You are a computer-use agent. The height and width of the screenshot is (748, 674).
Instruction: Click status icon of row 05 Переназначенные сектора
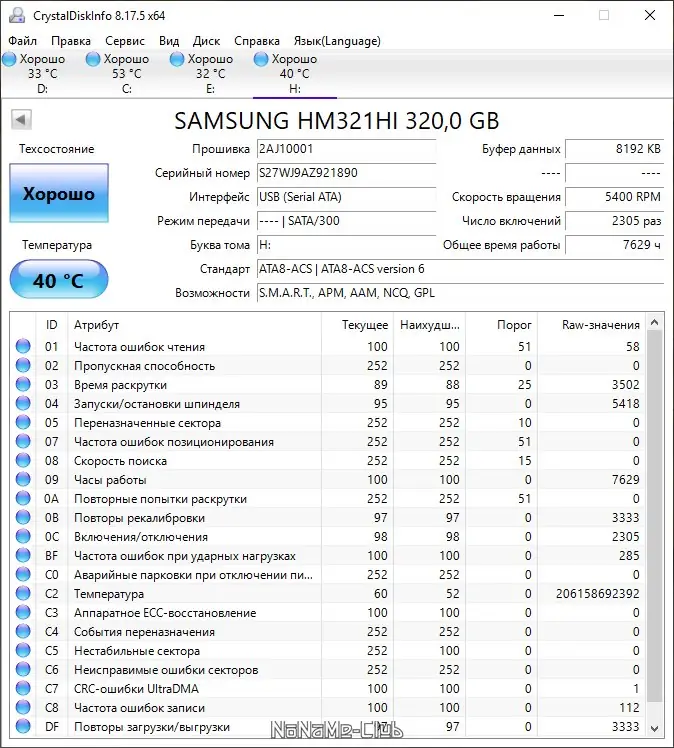23,422
